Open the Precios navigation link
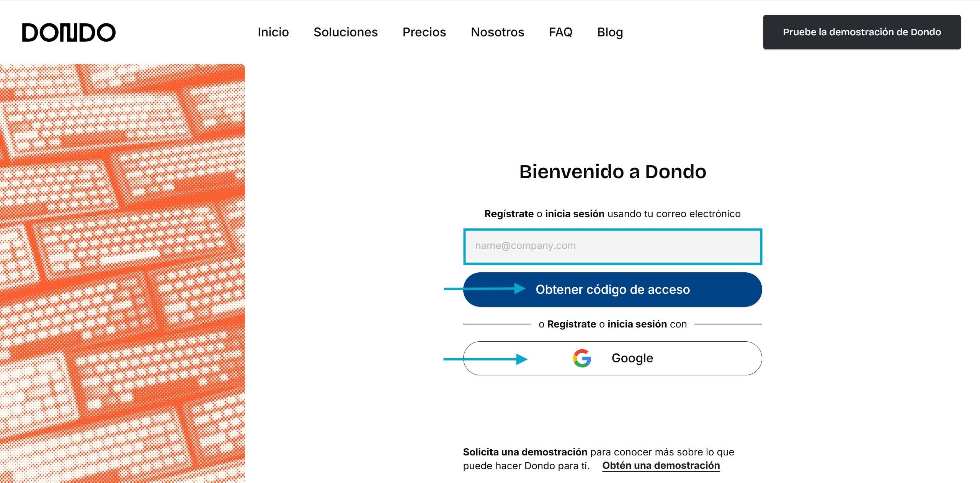This screenshot has width=980, height=483. [424, 32]
